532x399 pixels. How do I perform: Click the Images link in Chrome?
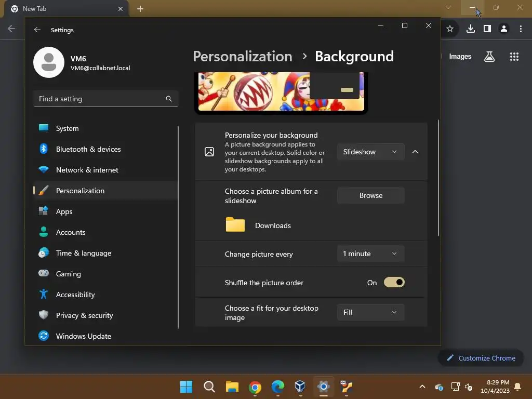point(460,56)
